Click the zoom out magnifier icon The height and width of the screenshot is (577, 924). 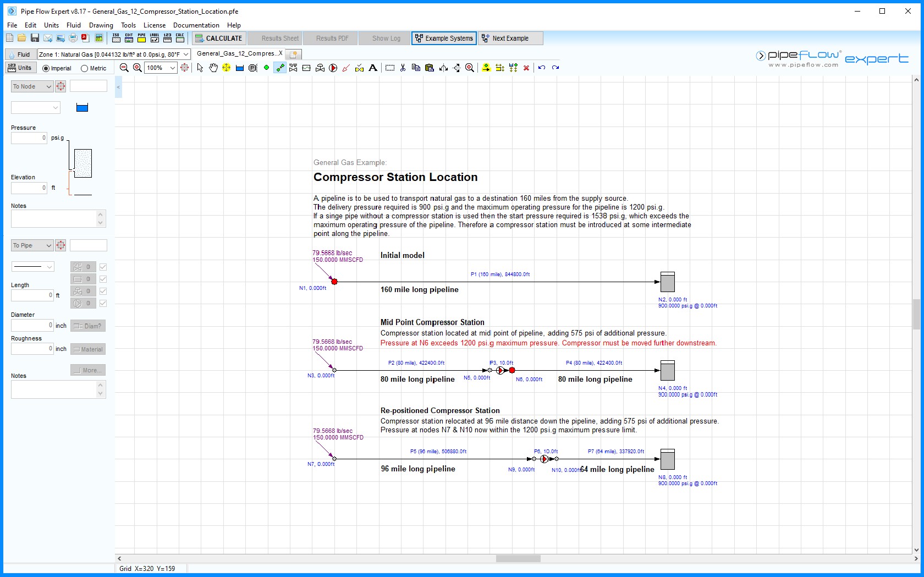coord(124,68)
